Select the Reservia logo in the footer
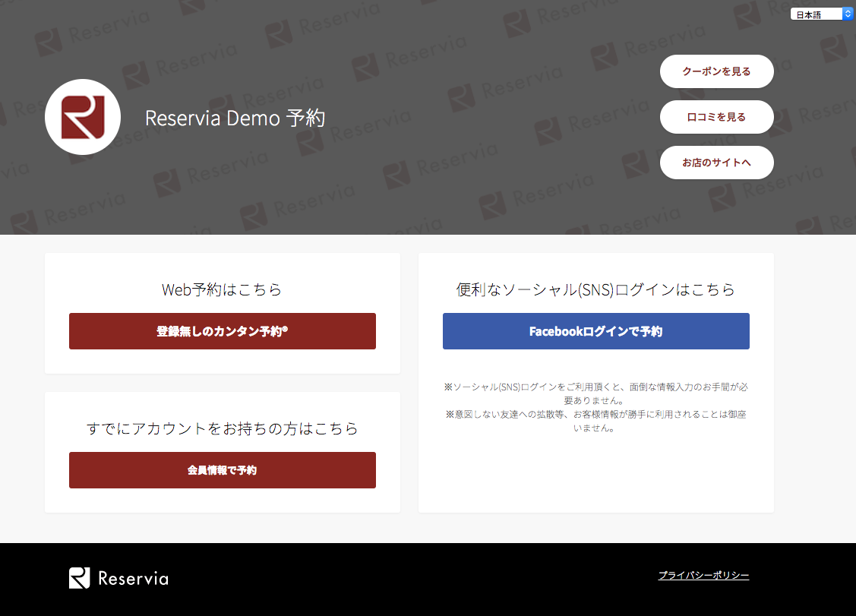856x616 pixels. tap(118, 578)
